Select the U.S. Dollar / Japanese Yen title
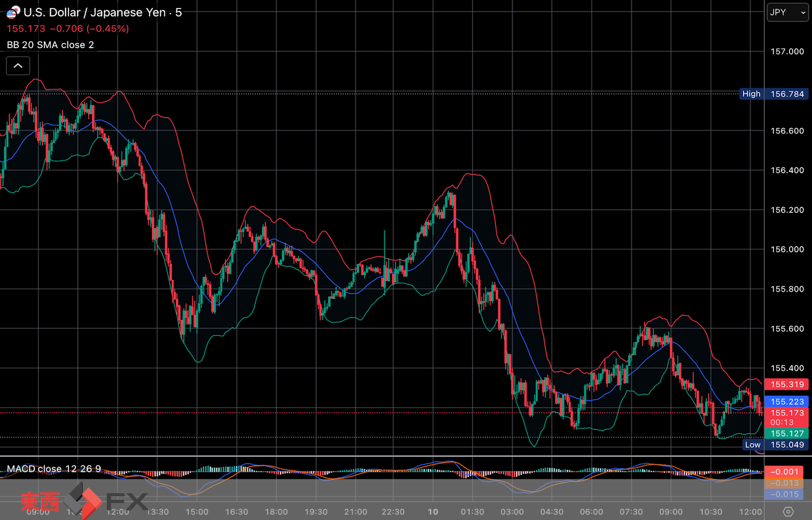 point(95,12)
